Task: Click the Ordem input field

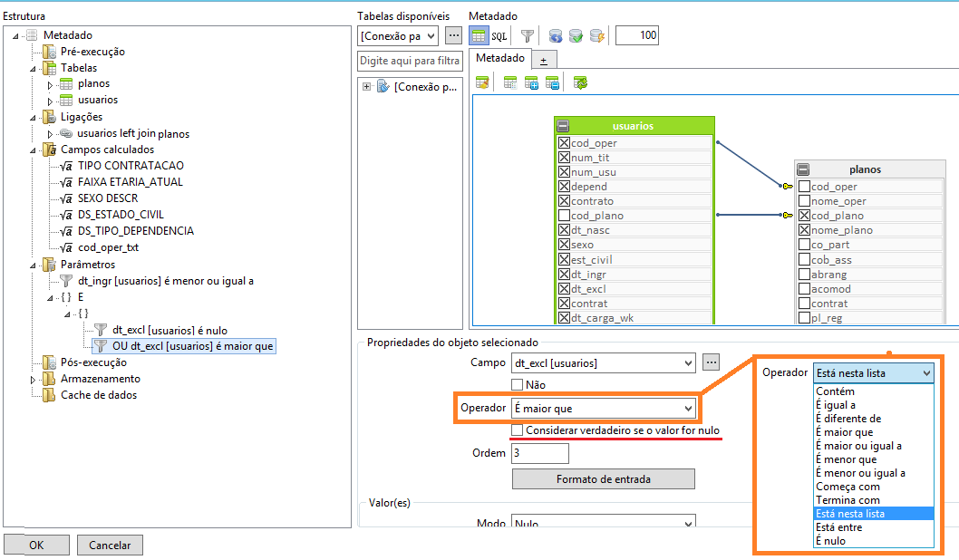Action: pos(540,453)
